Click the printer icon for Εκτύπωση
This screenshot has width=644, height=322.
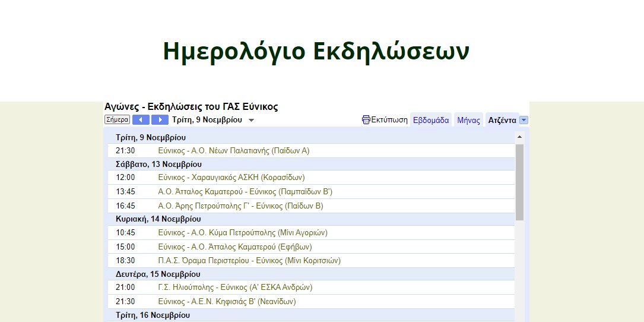366,120
